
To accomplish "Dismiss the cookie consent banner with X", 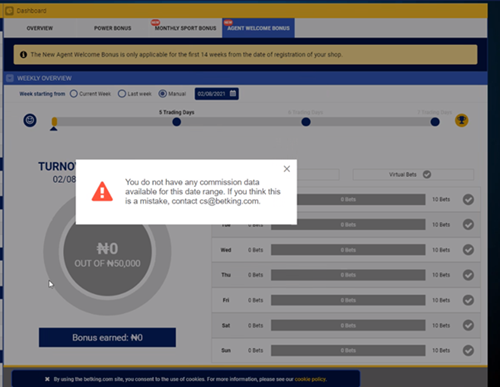I will (47, 379).
